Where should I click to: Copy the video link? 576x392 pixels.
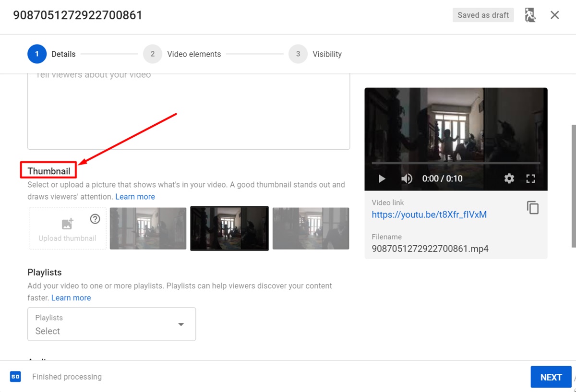(x=533, y=208)
